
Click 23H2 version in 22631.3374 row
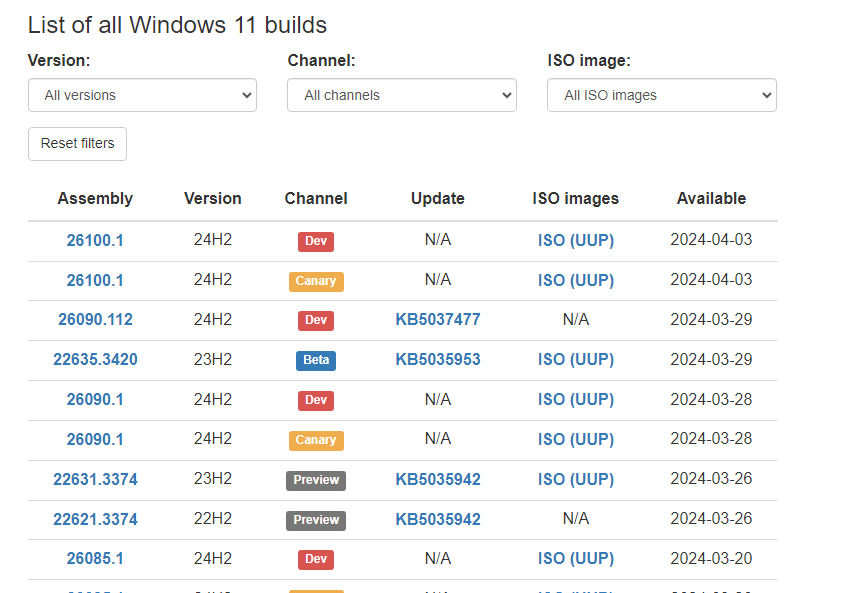point(213,478)
